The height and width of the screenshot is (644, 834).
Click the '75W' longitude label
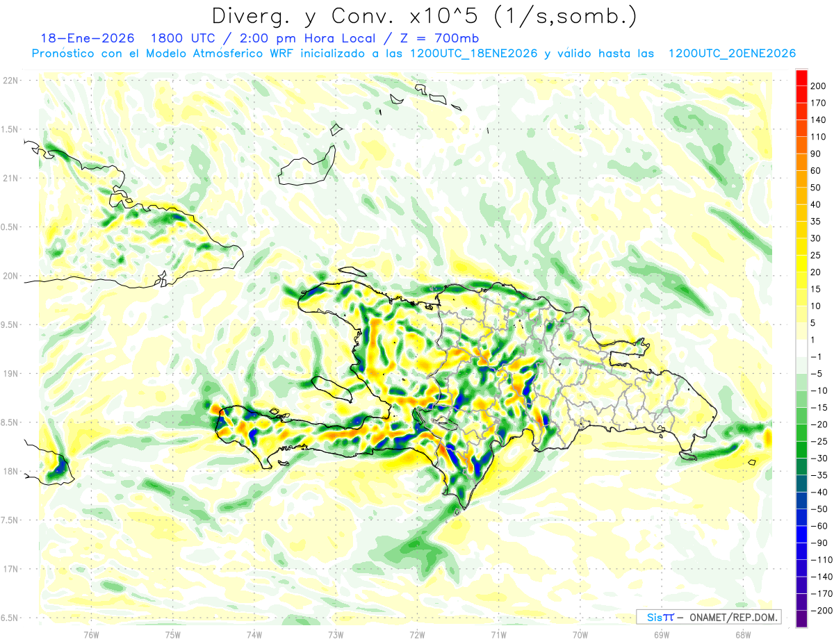(173, 634)
